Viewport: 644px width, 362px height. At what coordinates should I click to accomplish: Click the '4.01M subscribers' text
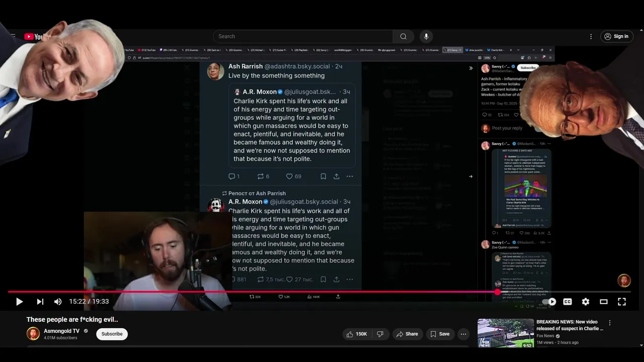tap(60, 338)
